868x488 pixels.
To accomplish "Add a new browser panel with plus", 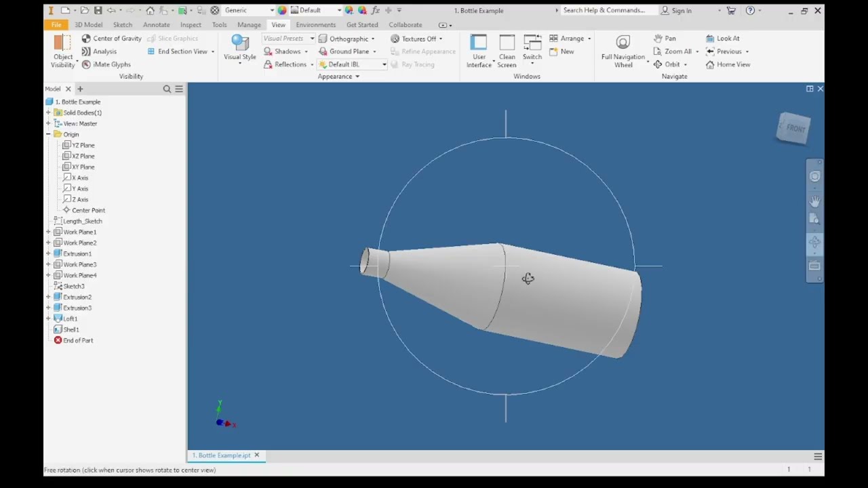I will (80, 89).
